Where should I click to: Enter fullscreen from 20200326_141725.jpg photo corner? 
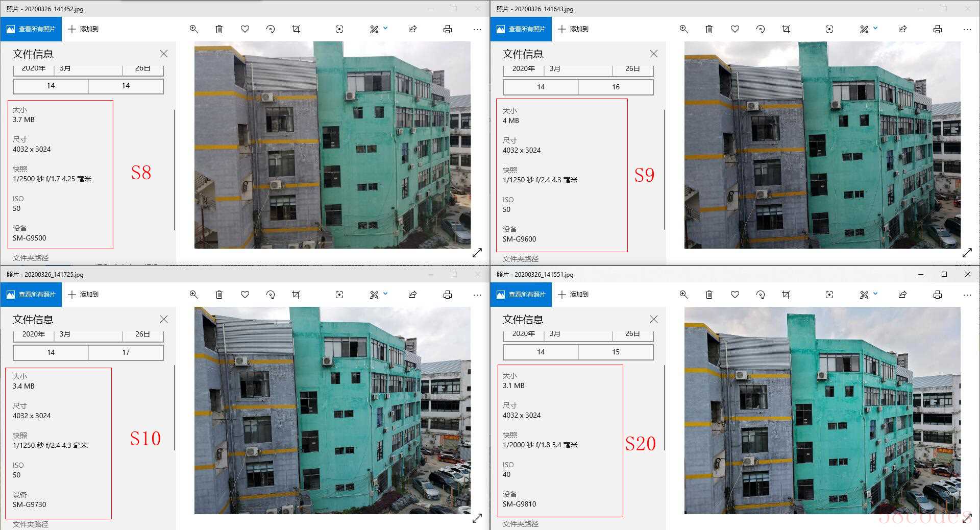(x=477, y=518)
